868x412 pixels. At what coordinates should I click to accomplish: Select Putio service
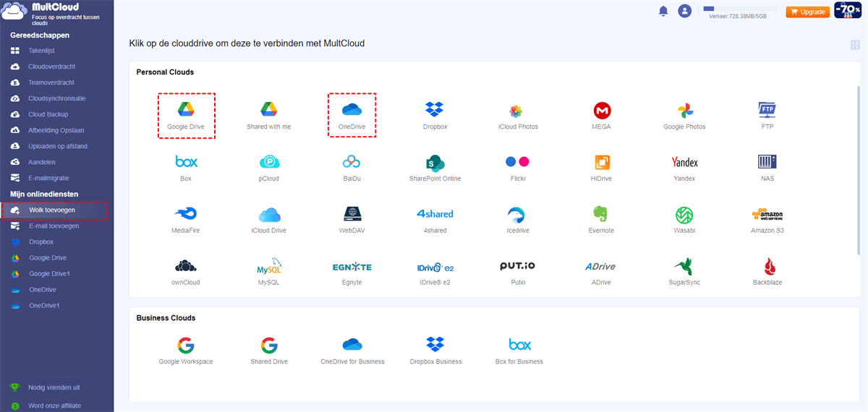tap(517, 266)
